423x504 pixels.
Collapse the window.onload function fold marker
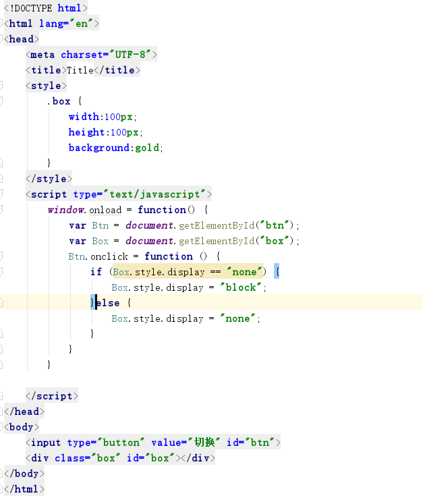(1, 210)
